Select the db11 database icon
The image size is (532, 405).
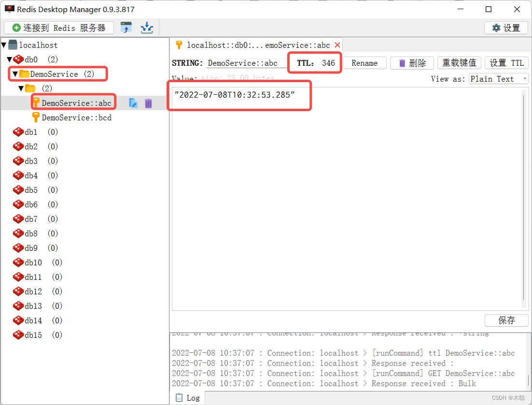coord(18,277)
